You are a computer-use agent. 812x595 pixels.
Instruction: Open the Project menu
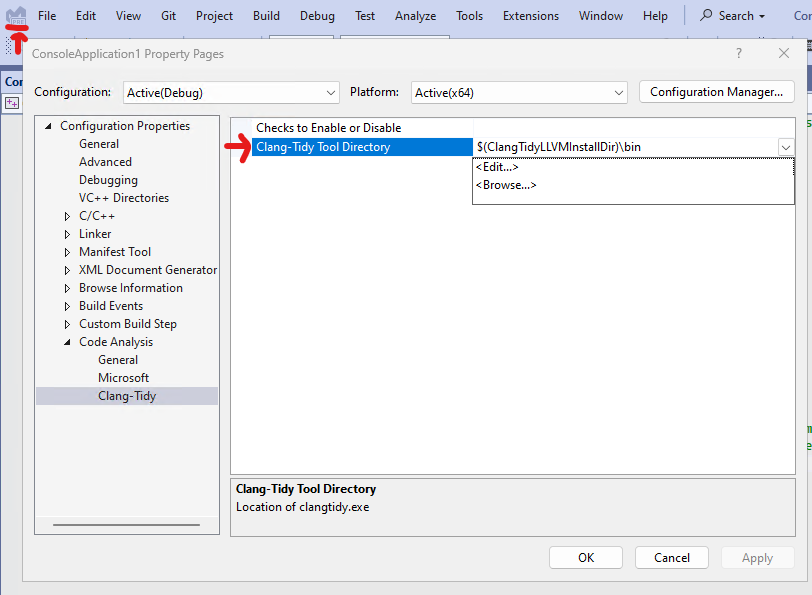214,16
